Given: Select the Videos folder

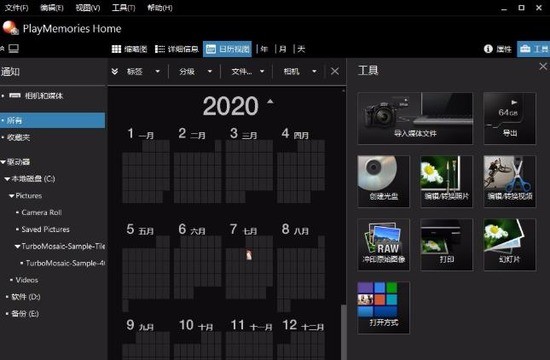Looking at the screenshot, I should tap(27, 280).
